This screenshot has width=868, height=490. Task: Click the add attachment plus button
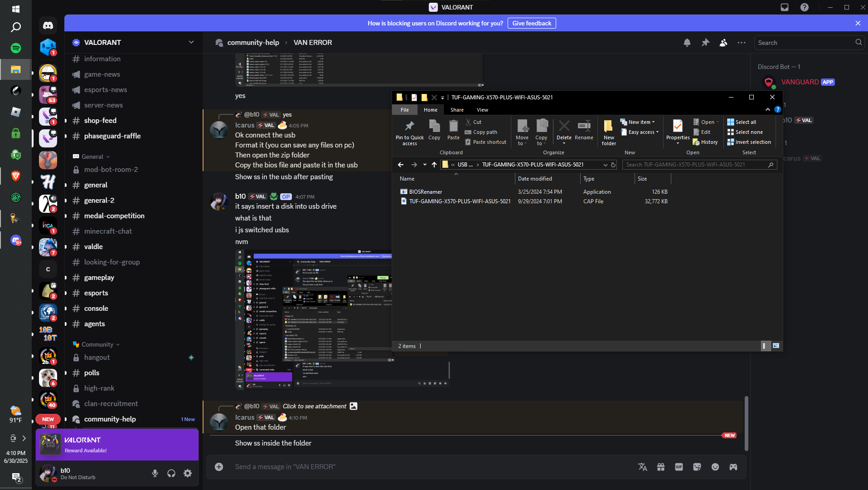pyautogui.click(x=219, y=467)
